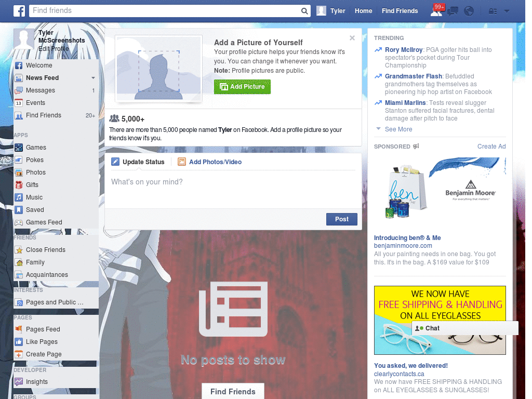Switch to Update Status tab
This screenshot has width=532, height=399.
138,162
